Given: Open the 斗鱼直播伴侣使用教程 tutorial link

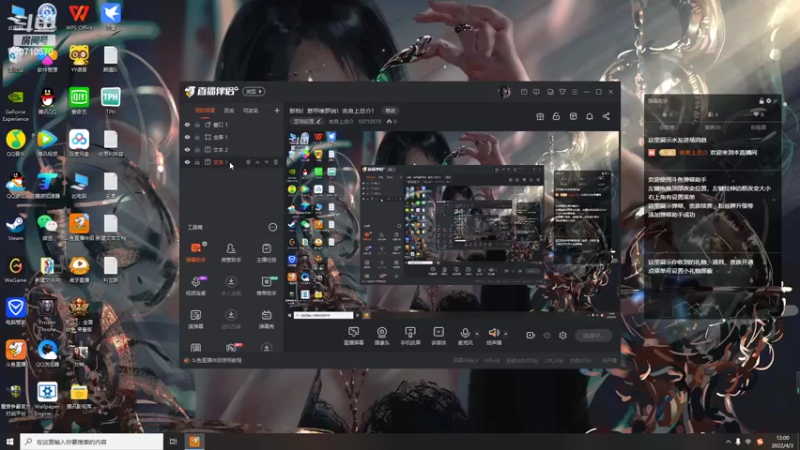Looking at the screenshot, I should [x=216, y=360].
